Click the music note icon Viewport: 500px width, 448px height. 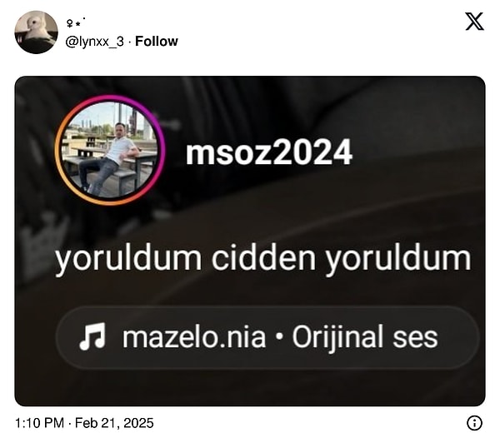(x=92, y=336)
